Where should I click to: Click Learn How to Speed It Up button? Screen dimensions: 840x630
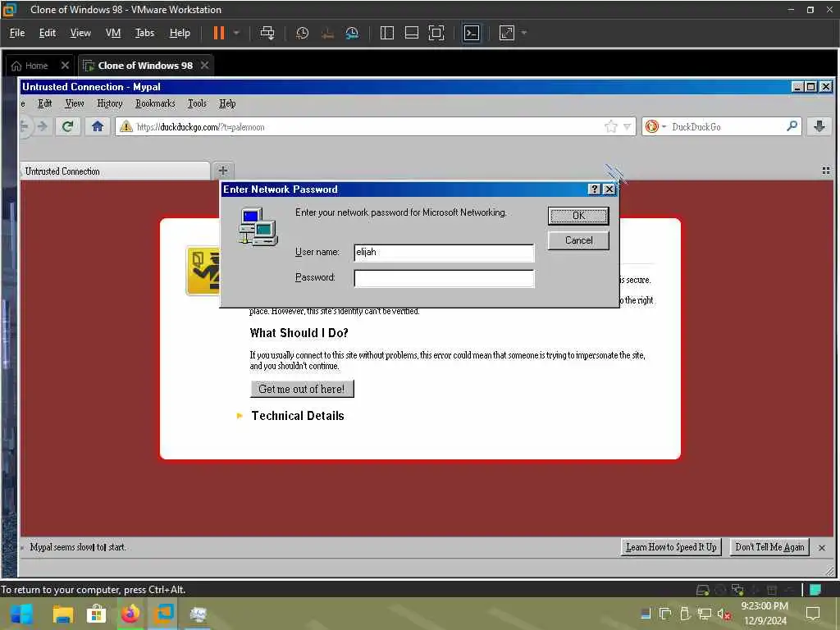pyautogui.click(x=671, y=547)
